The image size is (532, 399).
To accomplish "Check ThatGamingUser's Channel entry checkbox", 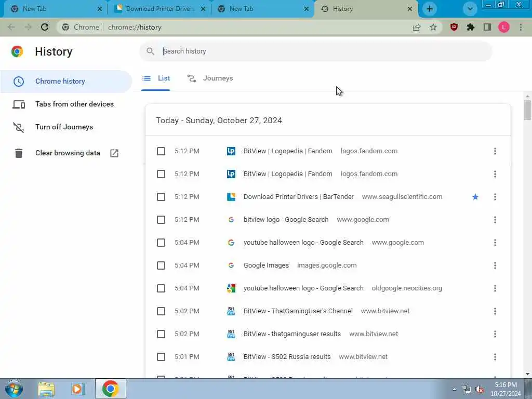I will [161, 311].
